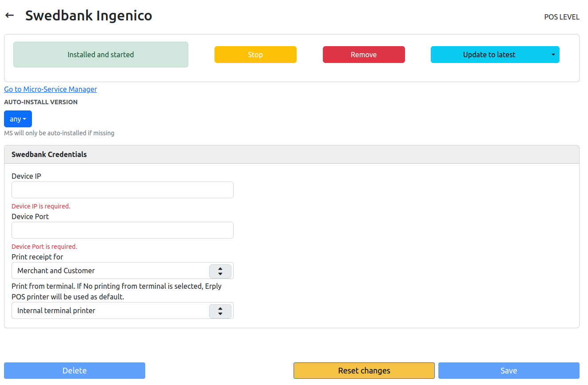Click the 'MS will only be auto-installed' hint
Viewport: 588px width, 385px height.
(x=59, y=133)
